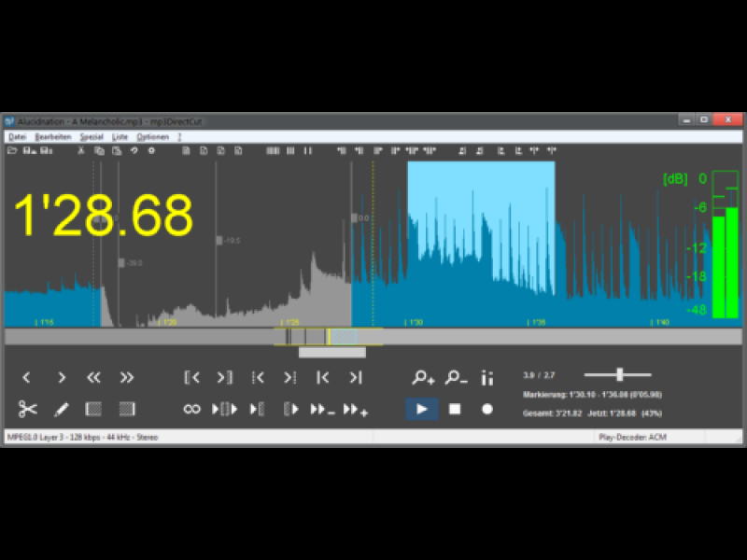The image size is (747, 560).
Task: Open the Optionen menu
Action: pyautogui.click(x=152, y=136)
